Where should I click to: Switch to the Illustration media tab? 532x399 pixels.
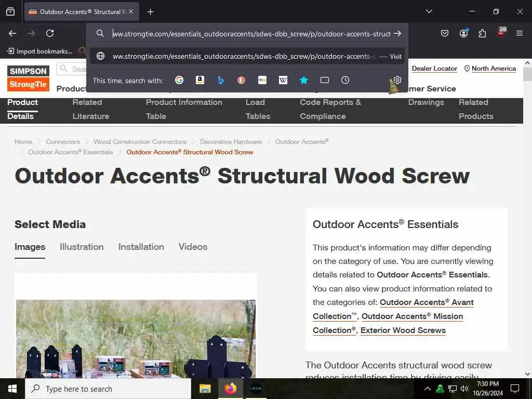pyautogui.click(x=82, y=247)
